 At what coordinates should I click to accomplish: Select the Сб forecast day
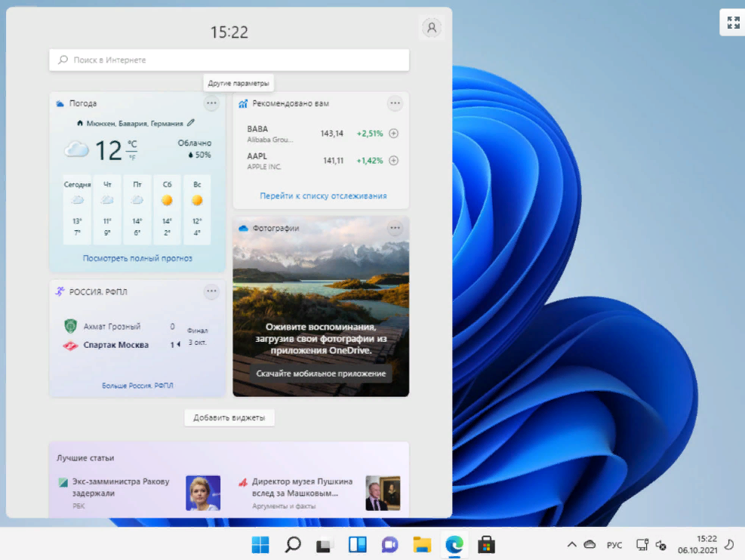167,210
